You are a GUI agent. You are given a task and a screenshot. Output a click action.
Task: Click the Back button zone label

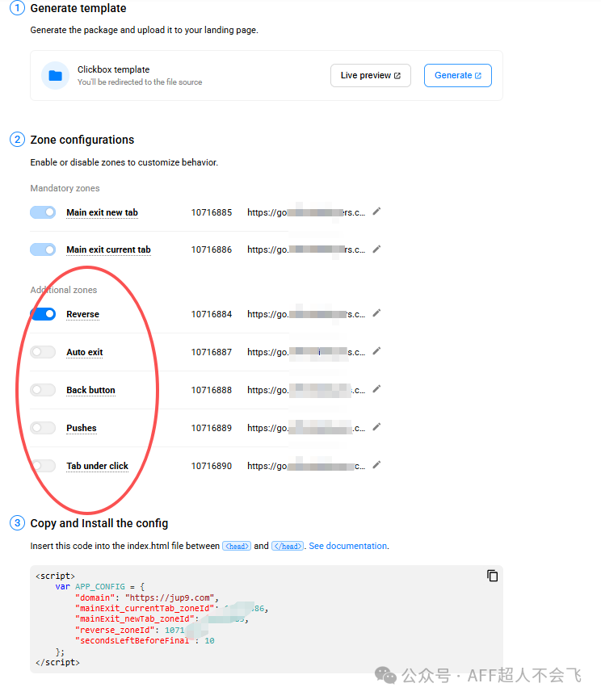point(90,390)
